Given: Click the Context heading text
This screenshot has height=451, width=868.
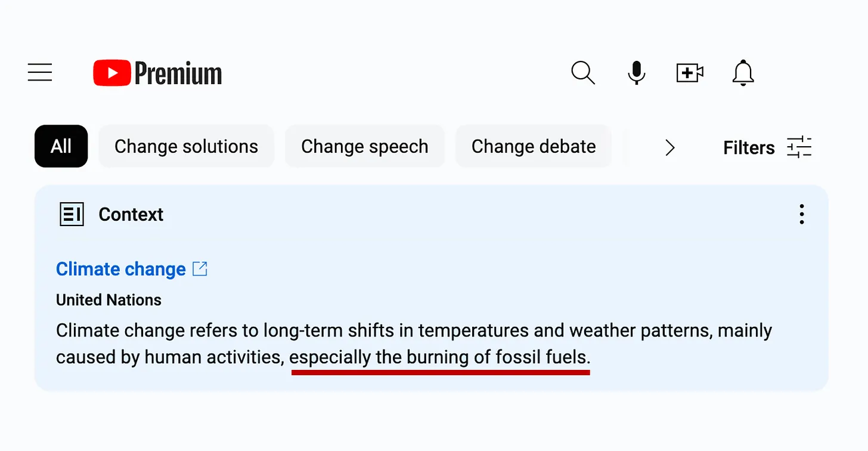Looking at the screenshot, I should click(131, 214).
